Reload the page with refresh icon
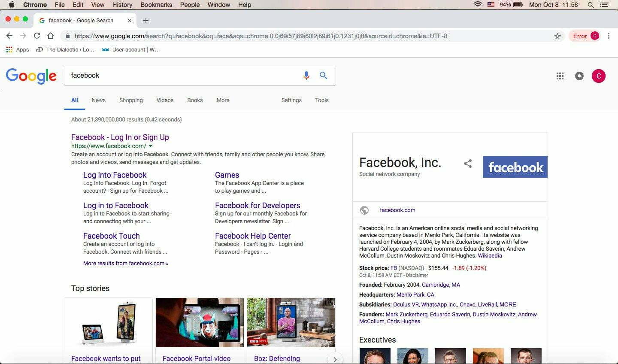Viewport: 618px width, 364px height. click(x=37, y=36)
